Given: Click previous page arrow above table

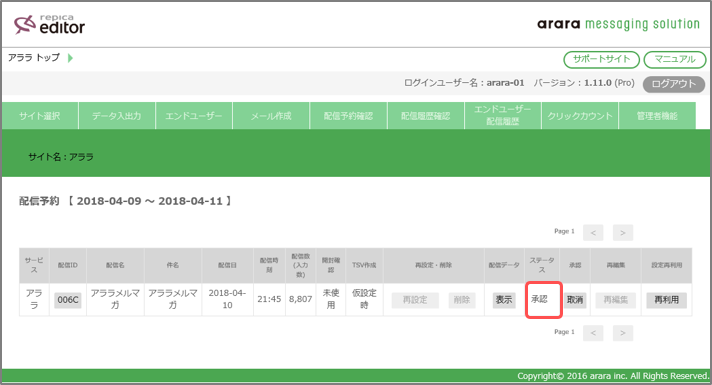Looking at the screenshot, I should [593, 232].
